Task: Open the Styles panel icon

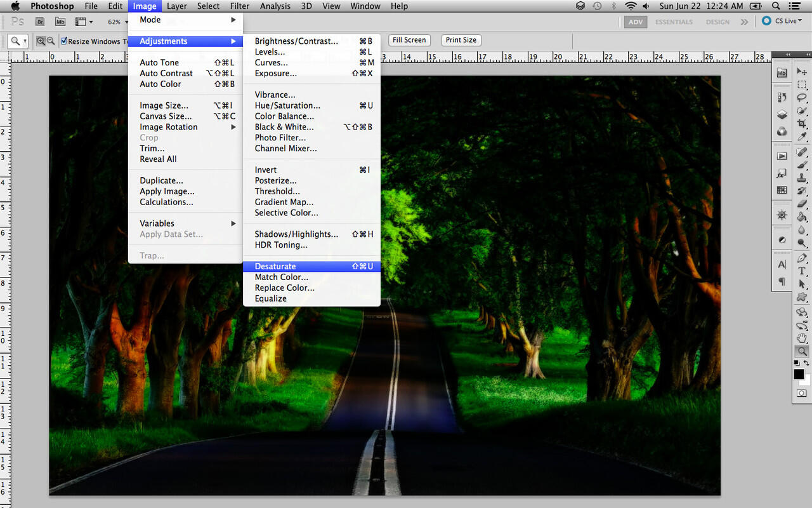Action: coord(782,173)
